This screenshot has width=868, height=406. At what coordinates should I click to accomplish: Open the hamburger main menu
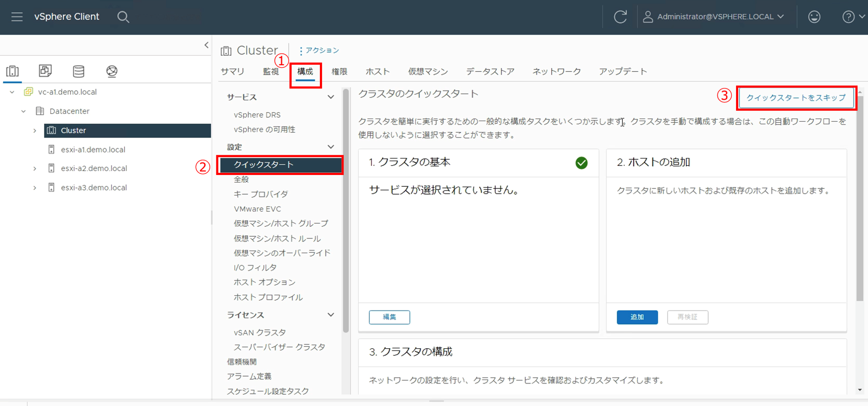(17, 17)
